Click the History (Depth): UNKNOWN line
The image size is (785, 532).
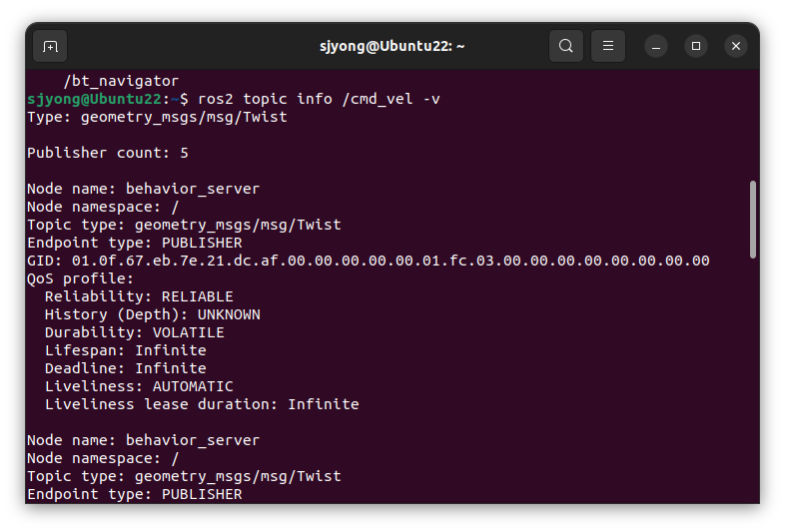153,314
